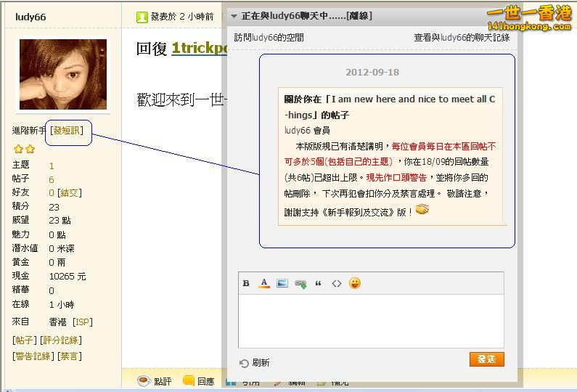577x392 pixels.
Task: Click the 發表於 2 小時前 timestamp
Action: (182, 17)
